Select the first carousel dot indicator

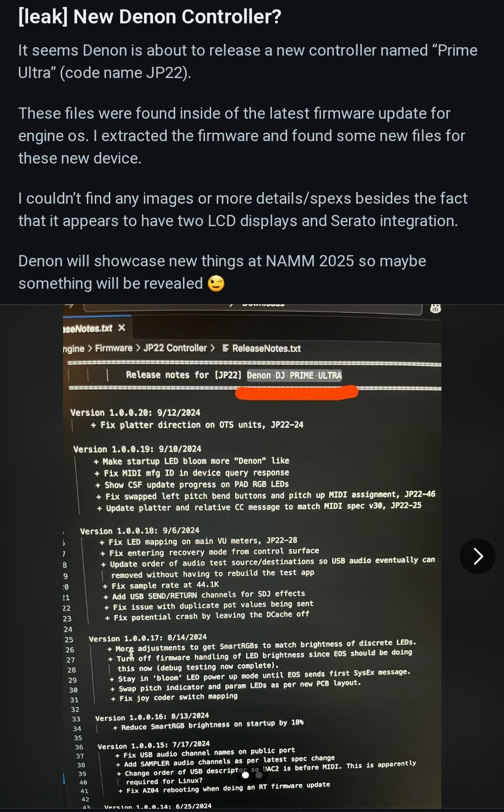coord(246,775)
